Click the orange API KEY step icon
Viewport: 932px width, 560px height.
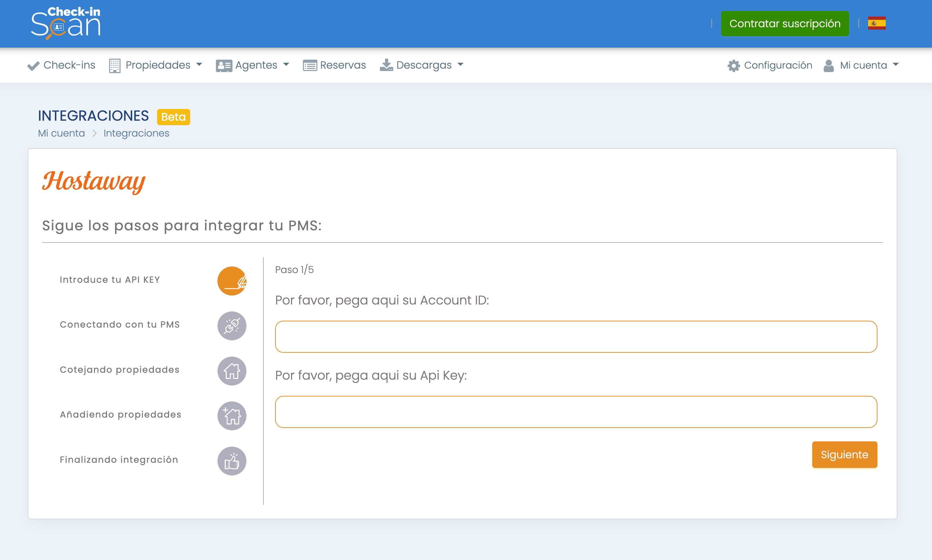[x=232, y=281]
